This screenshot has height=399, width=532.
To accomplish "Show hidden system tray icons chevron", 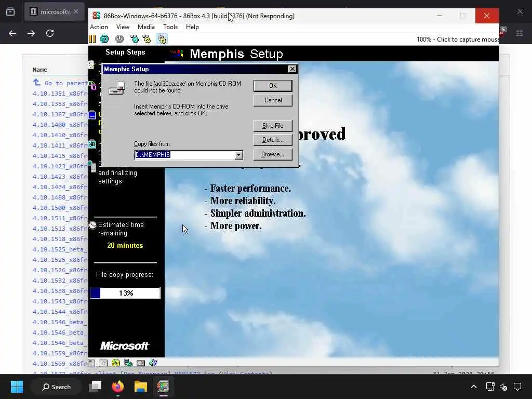I will tap(474, 387).
